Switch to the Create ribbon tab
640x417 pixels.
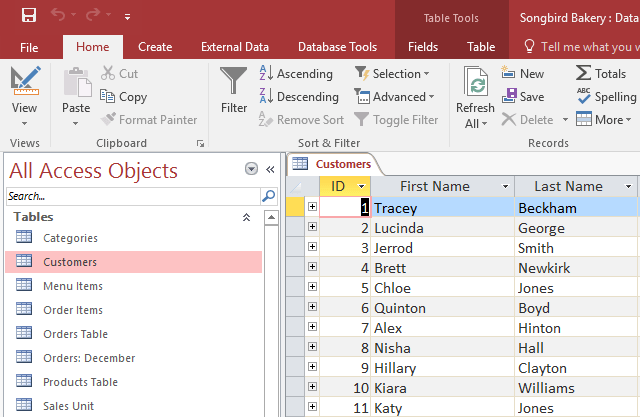click(x=155, y=47)
